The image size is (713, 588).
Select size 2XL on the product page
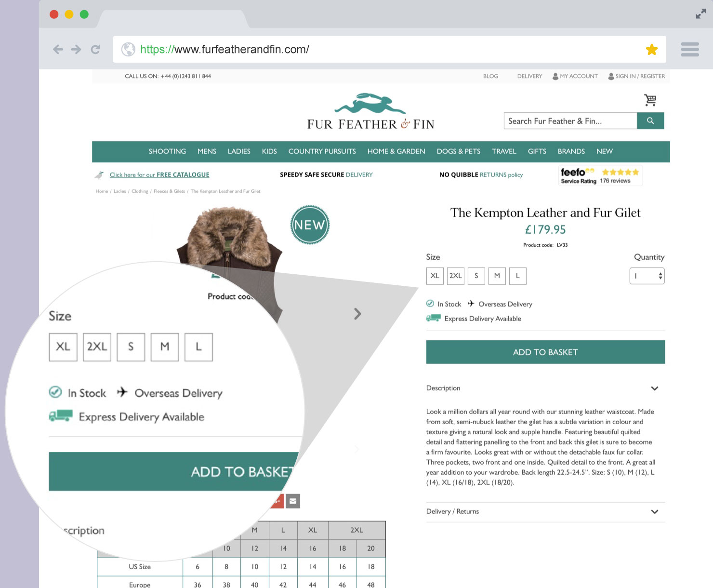coord(456,276)
